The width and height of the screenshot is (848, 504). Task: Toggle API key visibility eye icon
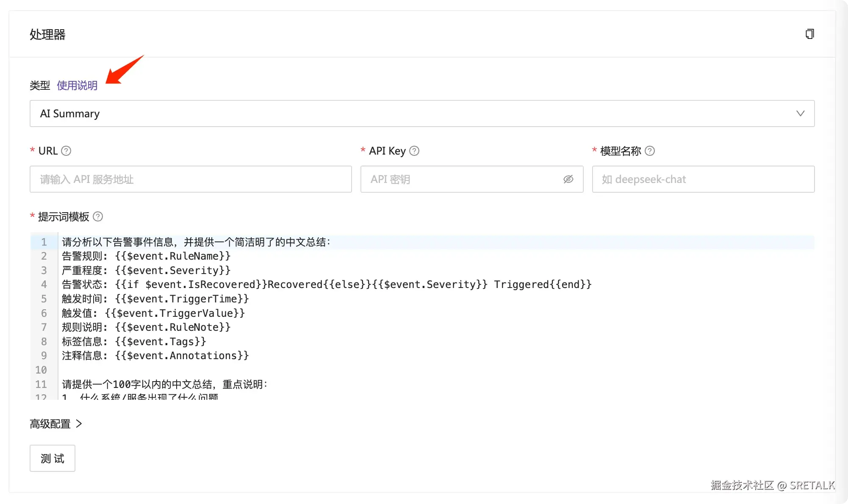click(568, 179)
